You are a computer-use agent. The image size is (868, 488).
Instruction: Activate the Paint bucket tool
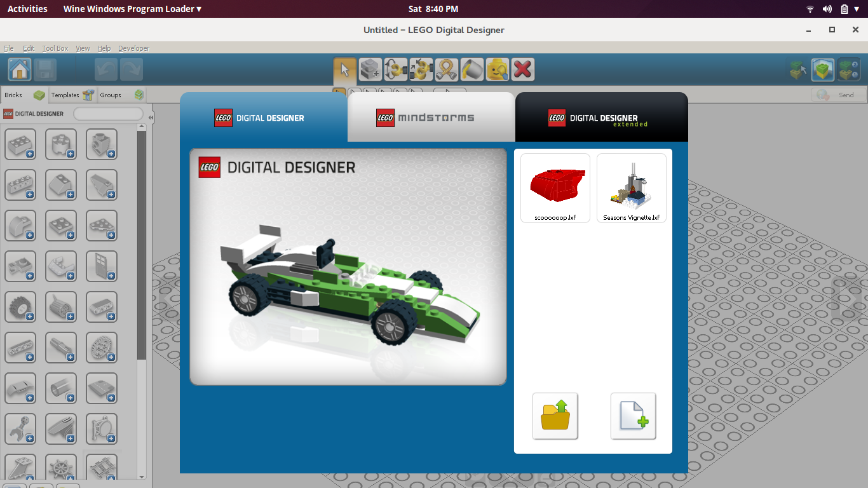472,69
